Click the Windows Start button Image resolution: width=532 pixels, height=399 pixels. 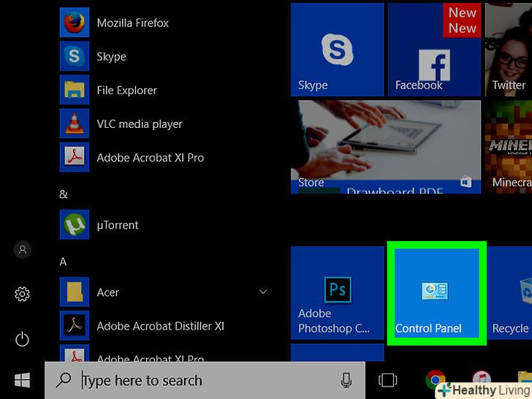click(23, 380)
